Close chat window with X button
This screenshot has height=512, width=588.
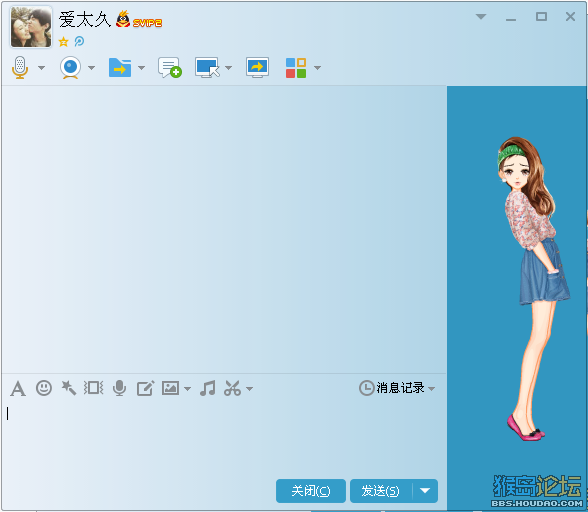point(570,17)
